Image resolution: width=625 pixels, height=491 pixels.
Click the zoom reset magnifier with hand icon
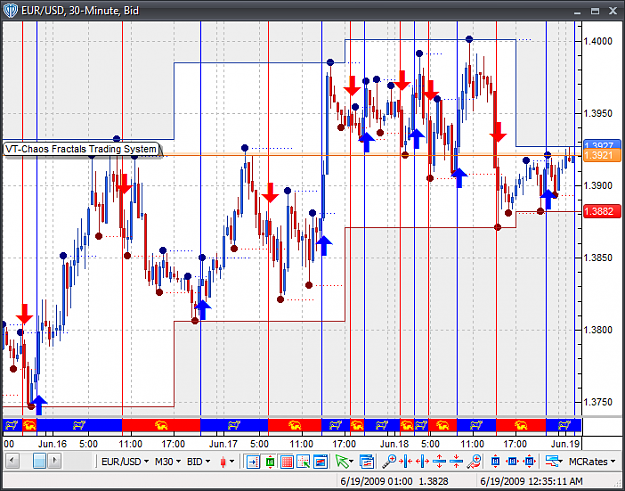474,462
